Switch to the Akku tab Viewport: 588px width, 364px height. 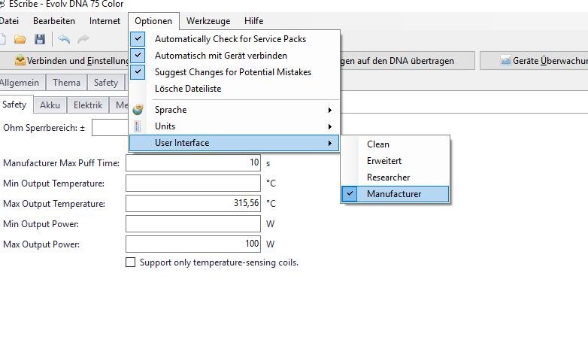pyautogui.click(x=50, y=105)
